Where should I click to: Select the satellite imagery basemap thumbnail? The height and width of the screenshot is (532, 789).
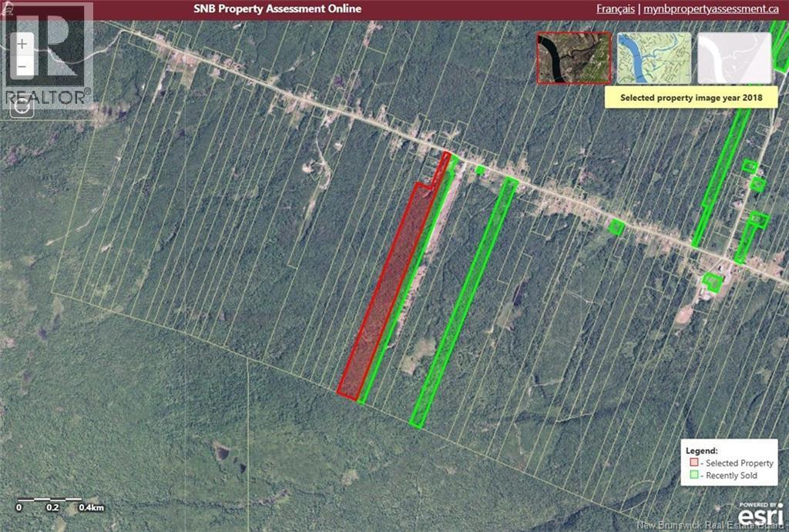[x=573, y=58]
